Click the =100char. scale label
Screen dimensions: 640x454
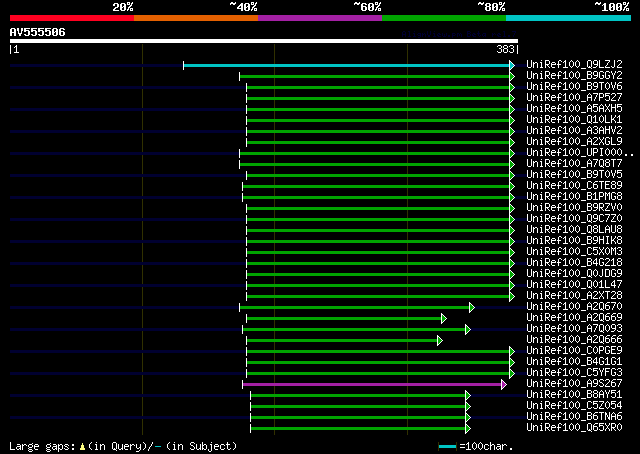click(x=486, y=447)
